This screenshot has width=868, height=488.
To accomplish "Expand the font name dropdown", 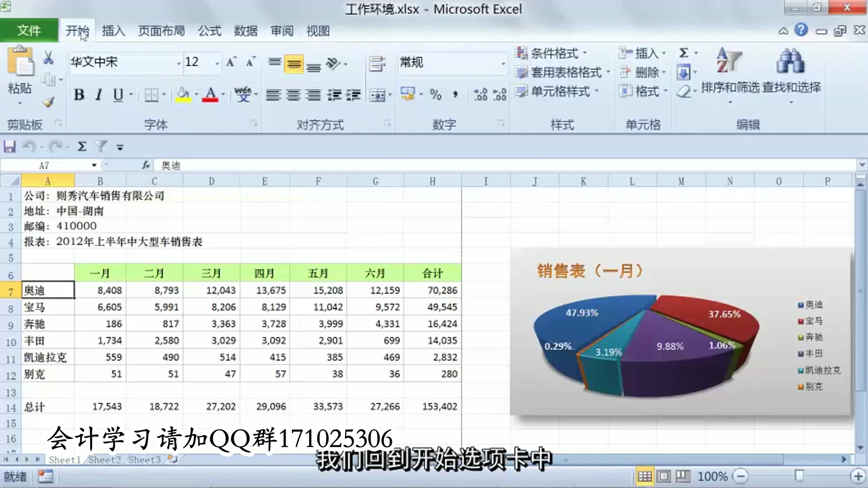I will coord(178,63).
